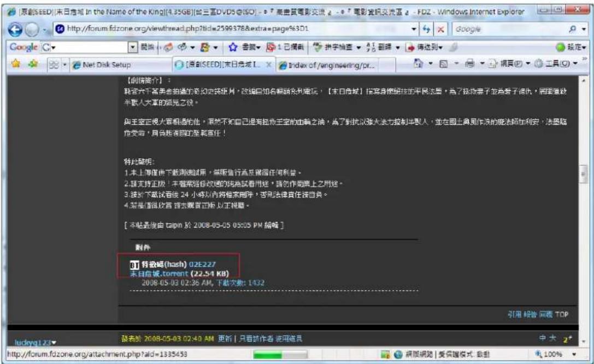Screen dimensions: 594x364
Task: Click Add to Favorites star with plus
Action: (x=33, y=64)
